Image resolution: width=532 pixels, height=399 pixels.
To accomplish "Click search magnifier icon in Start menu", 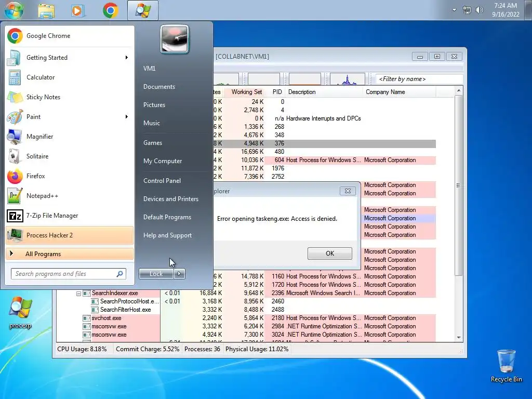I will tap(120, 274).
